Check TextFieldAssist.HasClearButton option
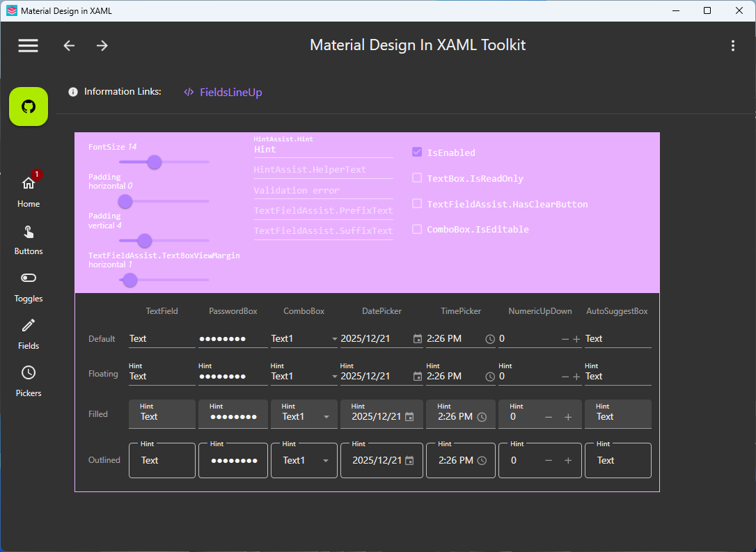The height and width of the screenshot is (552, 756). 417,203
